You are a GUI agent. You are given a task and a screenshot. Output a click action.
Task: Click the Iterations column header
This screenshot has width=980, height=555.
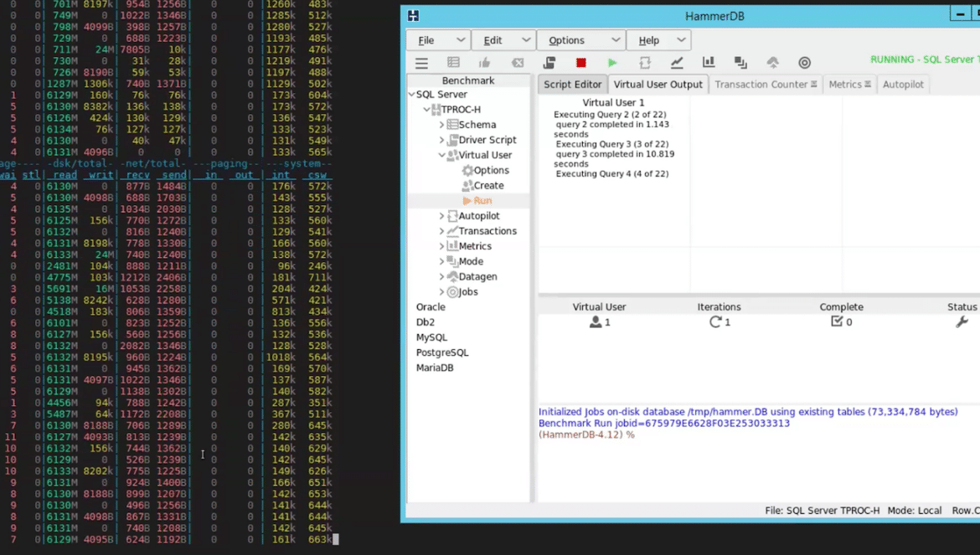719,307
